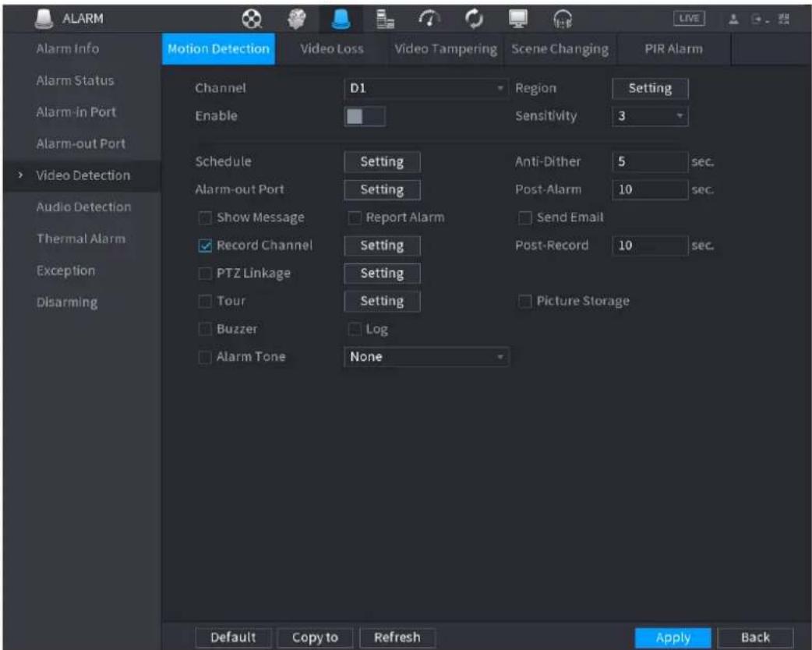Click the Copy to button
This screenshot has height=650, width=812.
(315, 638)
